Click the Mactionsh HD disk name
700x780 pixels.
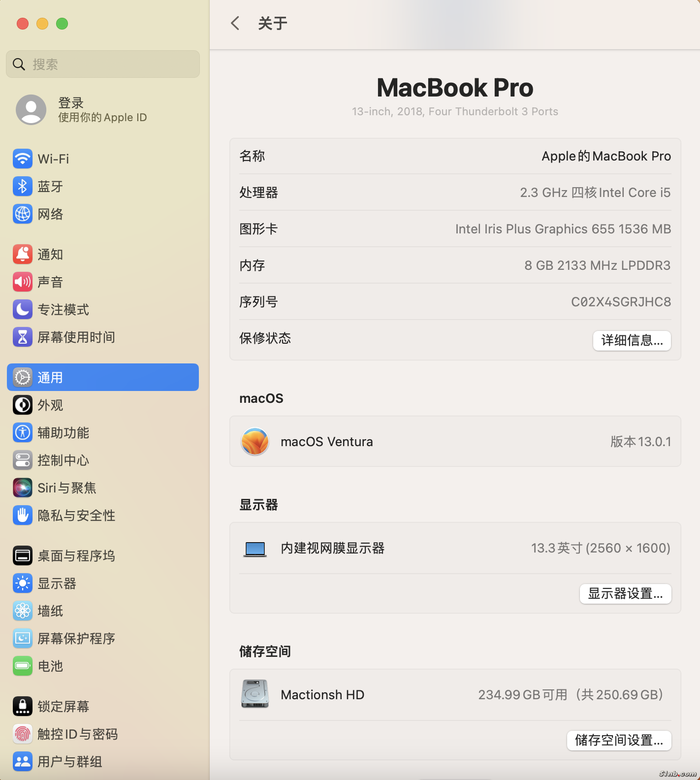(322, 695)
